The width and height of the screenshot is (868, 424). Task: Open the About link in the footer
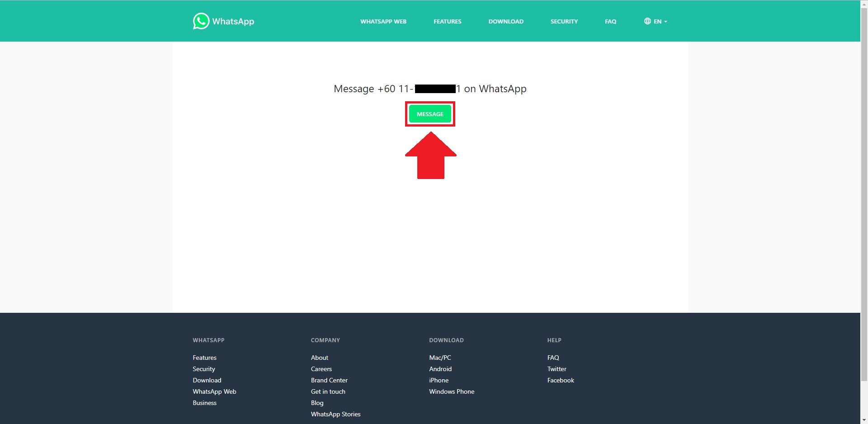pos(320,358)
